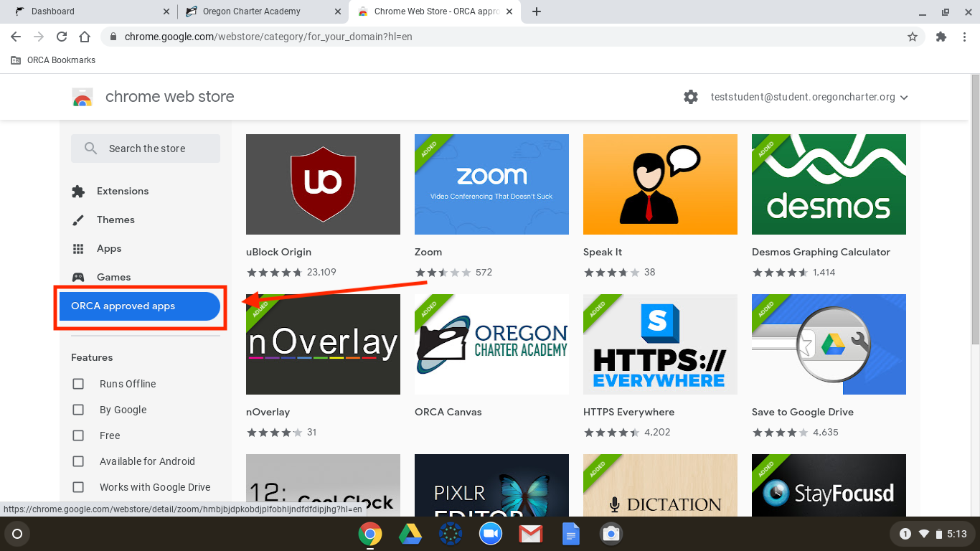The image size is (980, 551).
Task: Launch Gmail from the shelf
Action: [x=531, y=534]
